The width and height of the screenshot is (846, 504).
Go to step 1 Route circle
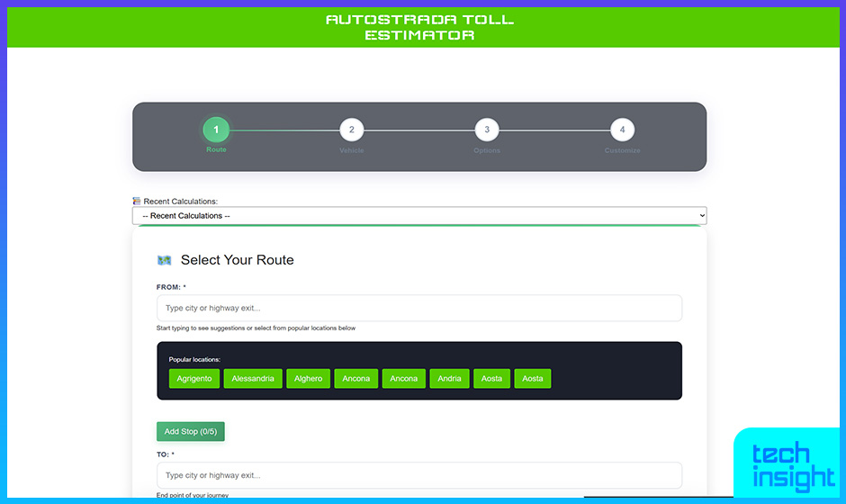click(216, 130)
